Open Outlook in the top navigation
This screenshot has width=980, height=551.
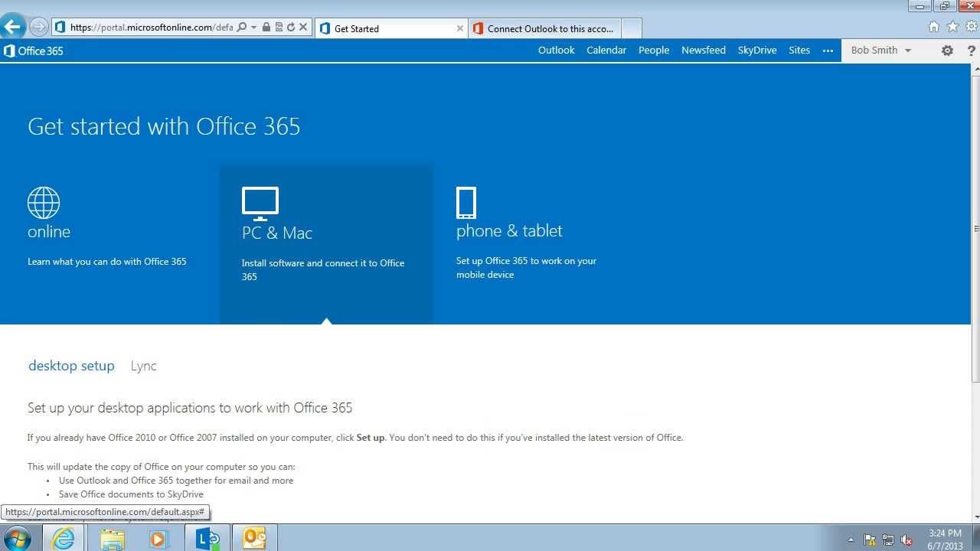(556, 51)
